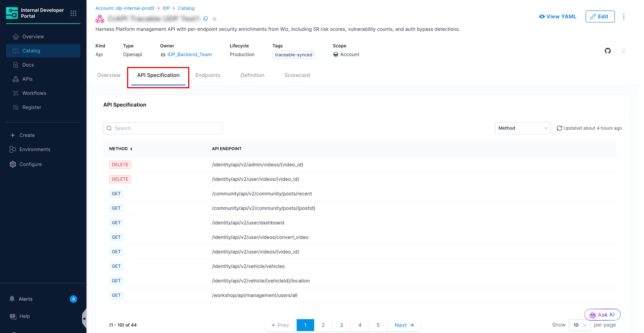The width and height of the screenshot is (644, 333).
Task: Star this API entity as favorite
Action: click(x=215, y=19)
